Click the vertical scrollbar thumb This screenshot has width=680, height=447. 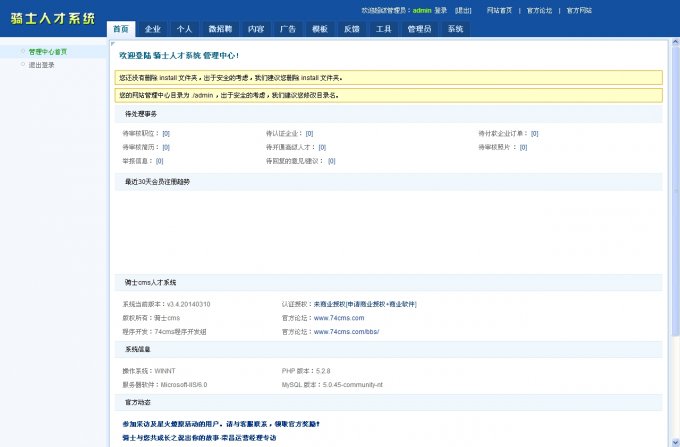click(x=675, y=191)
